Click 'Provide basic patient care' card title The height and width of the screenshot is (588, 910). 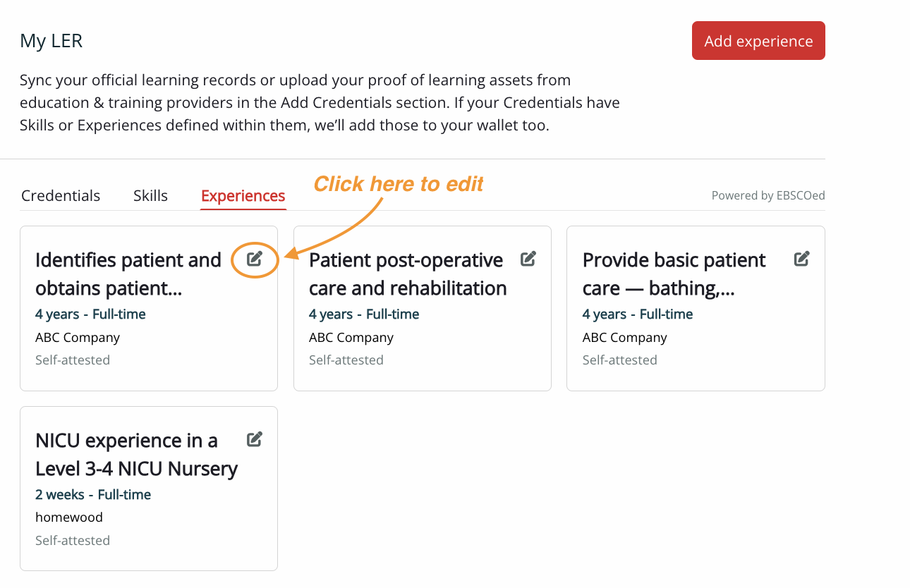tap(674, 274)
